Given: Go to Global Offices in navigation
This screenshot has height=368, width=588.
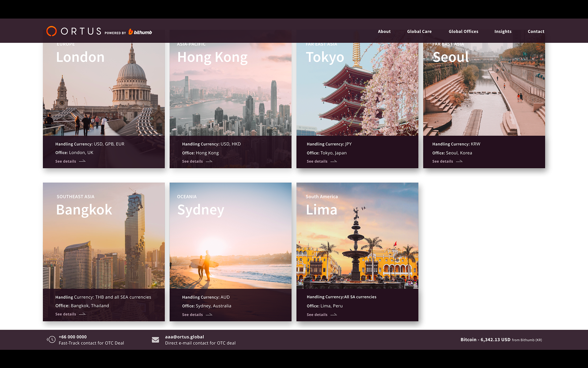Looking at the screenshot, I should 463,31.
